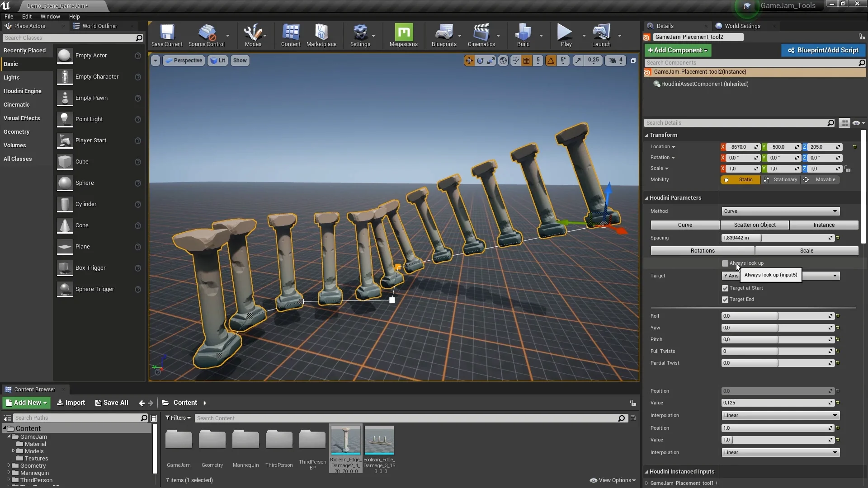Click the Rotations button
Screen dimensions: 868x488
tap(703, 251)
